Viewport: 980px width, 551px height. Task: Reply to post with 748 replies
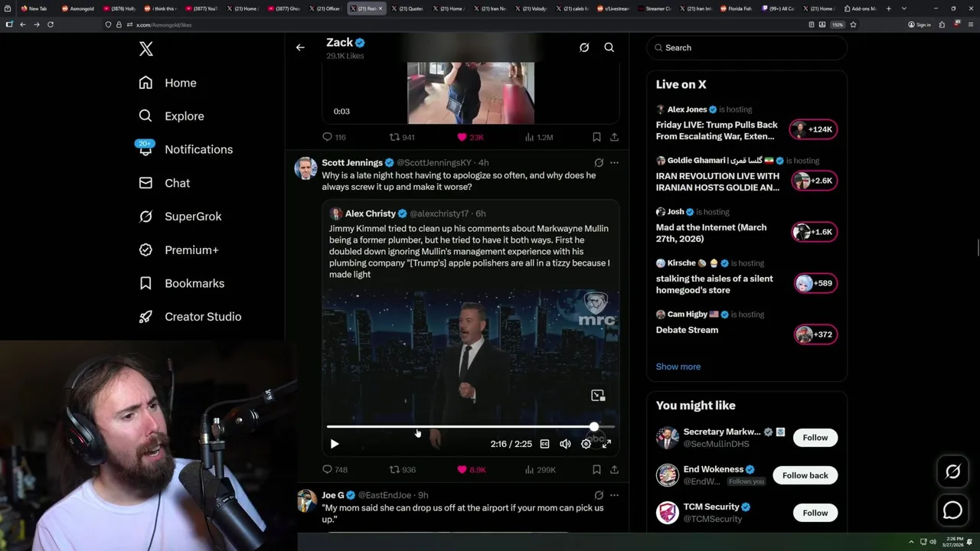click(327, 470)
